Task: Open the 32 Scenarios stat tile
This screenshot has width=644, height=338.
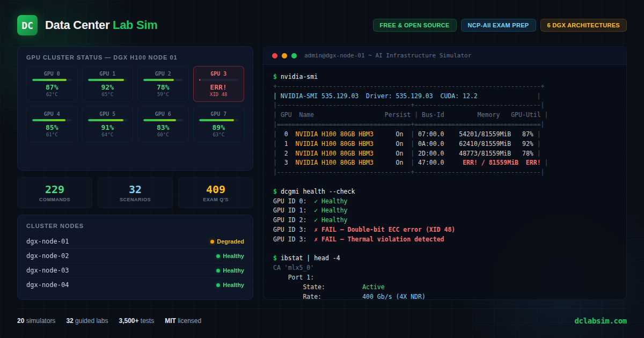Action: tap(135, 193)
